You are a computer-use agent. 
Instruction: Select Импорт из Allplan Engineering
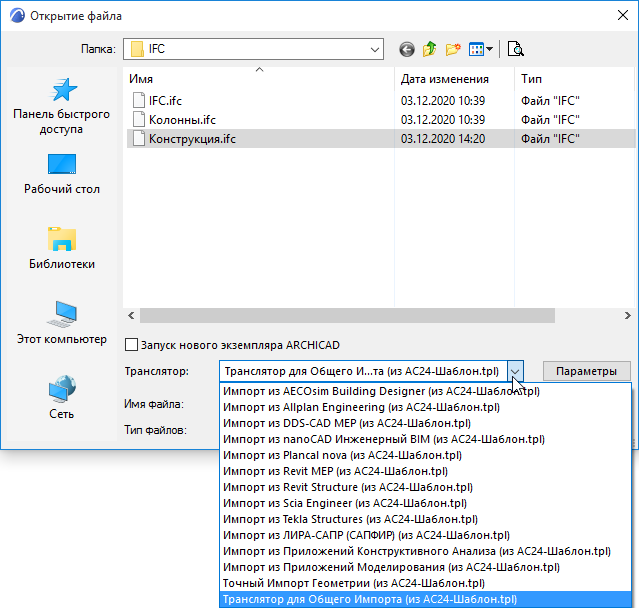click(x=425, y=407)
